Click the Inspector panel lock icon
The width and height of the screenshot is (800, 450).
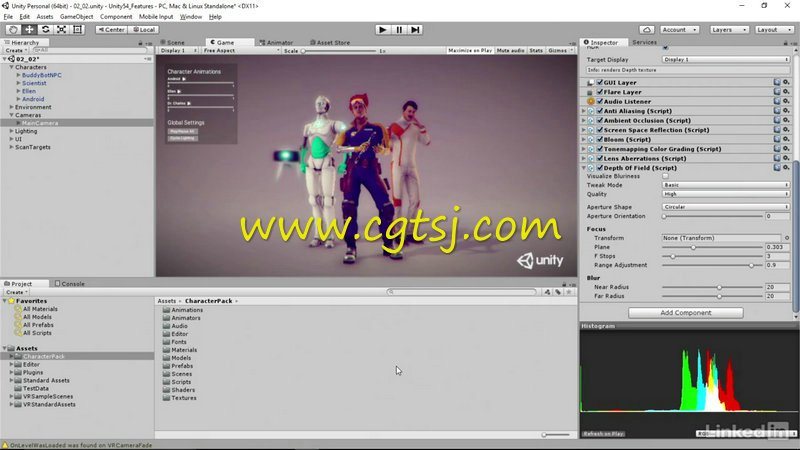(785, 43)
